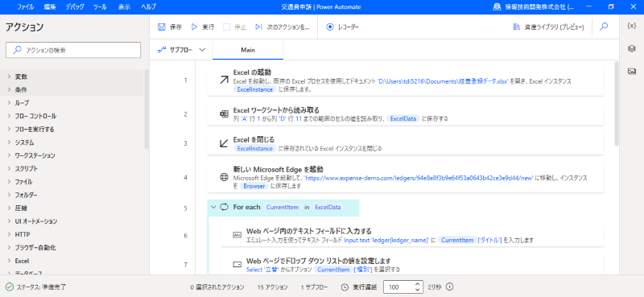
Task: Open the Images panel icon in right sidebar
Action: click(632, 72)
